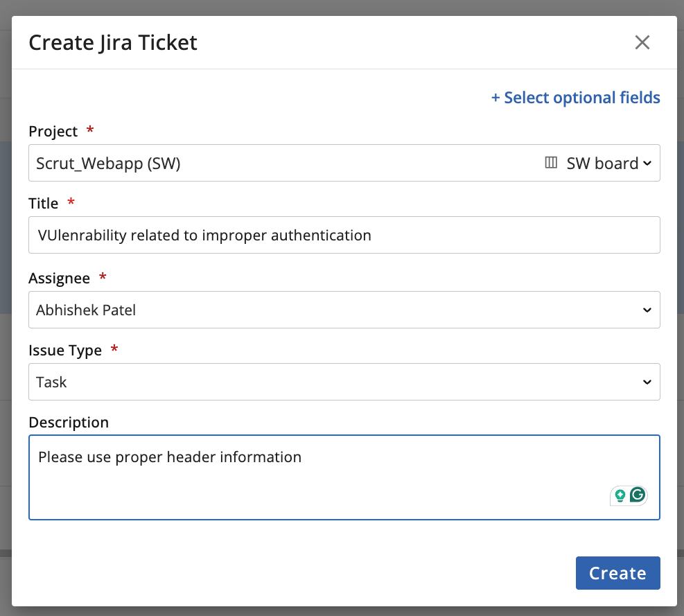Select the SW board text in Project field
The image size is (684, 616).
602,163
